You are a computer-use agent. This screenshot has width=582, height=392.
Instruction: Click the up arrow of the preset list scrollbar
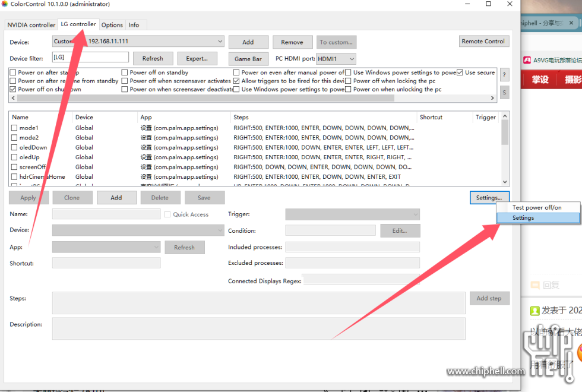point(505,116)
